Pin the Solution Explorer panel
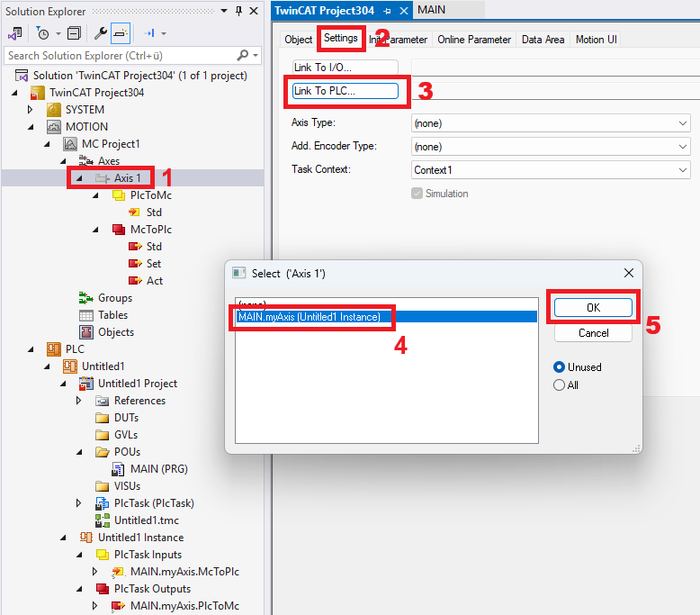 click(238, 11)
